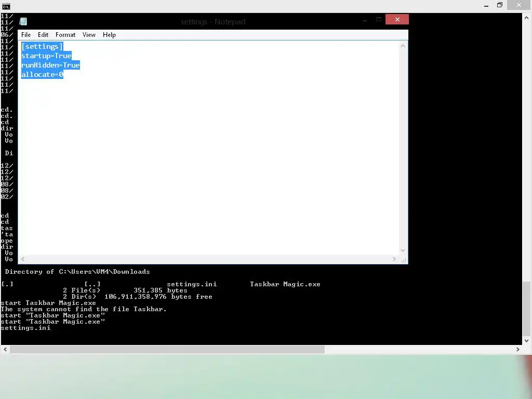Restore down the command prompt window
532x399 pixels.
point(499,5)
